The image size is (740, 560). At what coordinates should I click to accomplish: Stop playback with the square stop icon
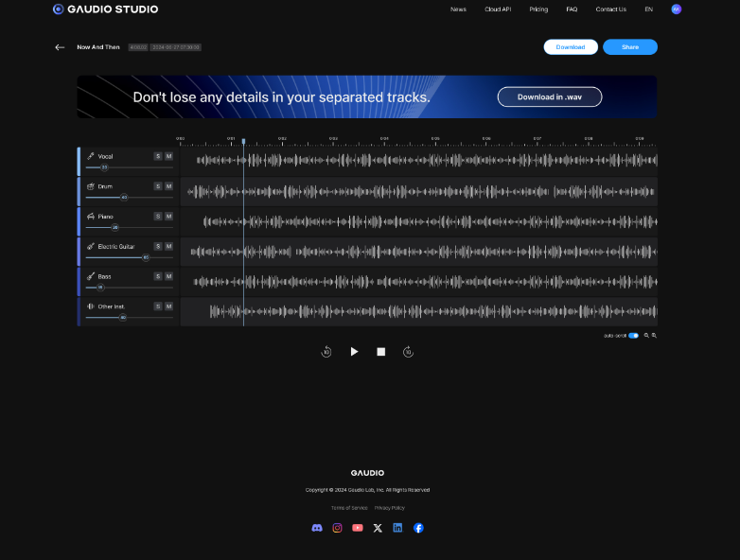coord(381,352)
